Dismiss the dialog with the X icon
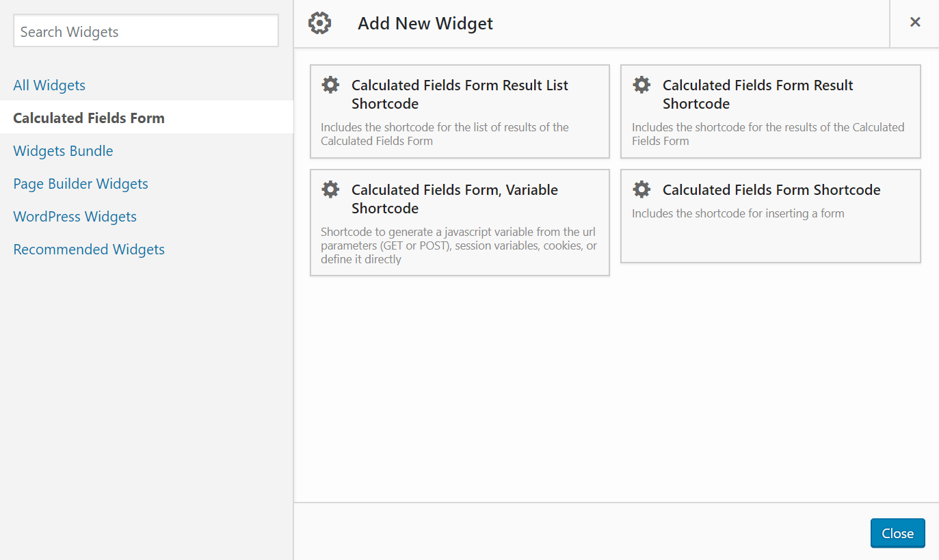This screenshot has width=939, height=560. (x=915, y=21)
